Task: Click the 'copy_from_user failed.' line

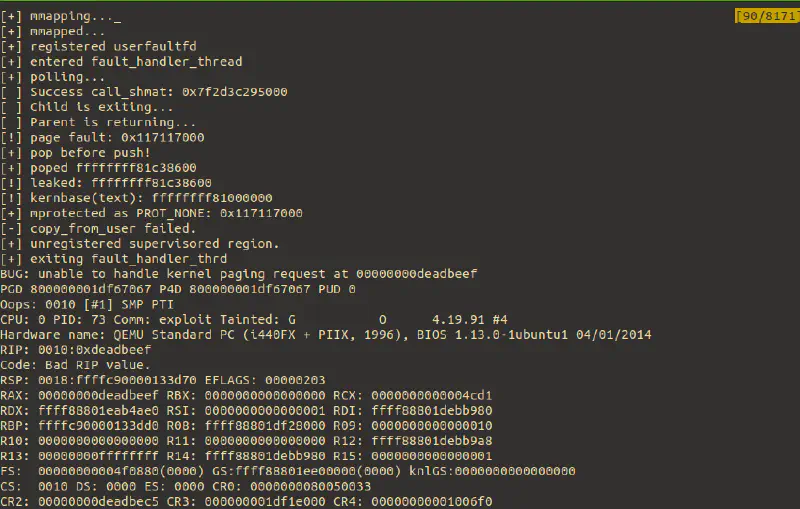Action: click(x=98, y=228)
